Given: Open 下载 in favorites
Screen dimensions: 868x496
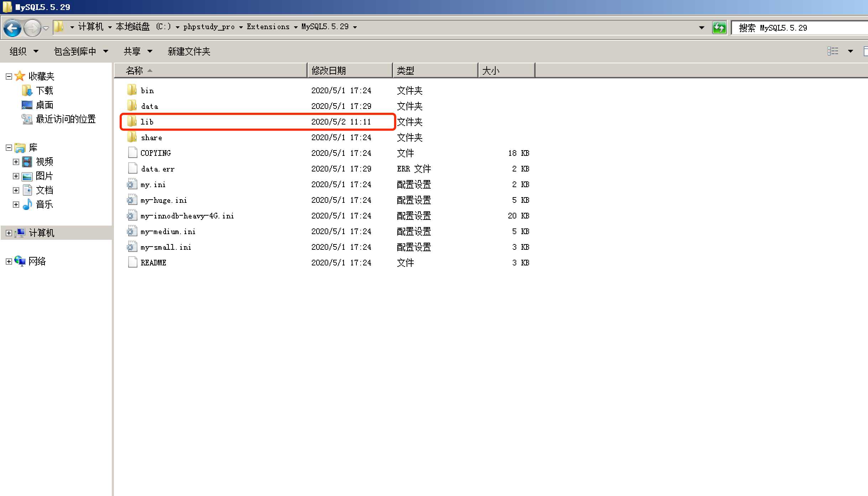Looking at the screenshot, I should pos(45,90).
